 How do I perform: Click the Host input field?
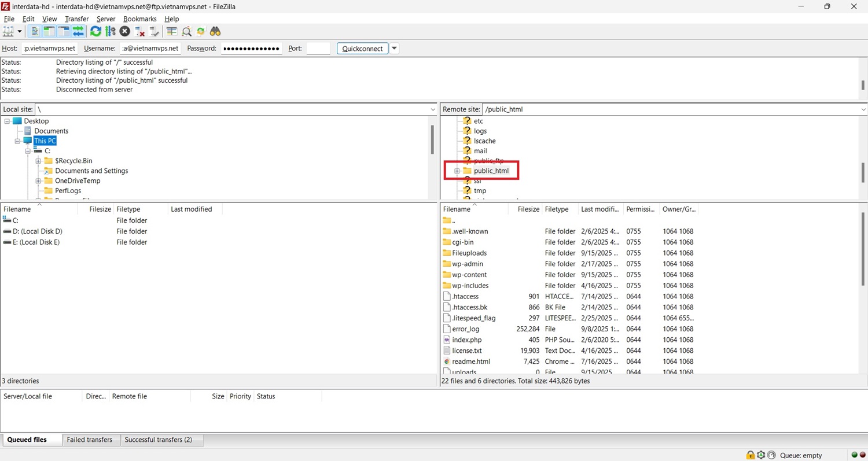pos(50,49)
